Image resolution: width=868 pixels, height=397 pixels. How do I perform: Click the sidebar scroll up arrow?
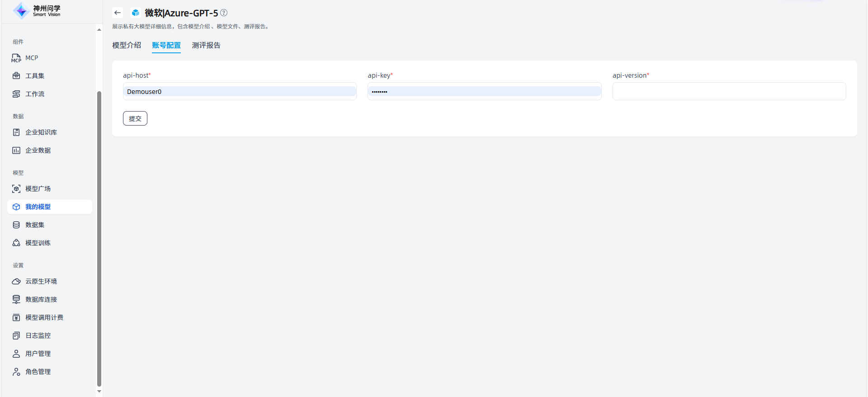tap(99, 30)
